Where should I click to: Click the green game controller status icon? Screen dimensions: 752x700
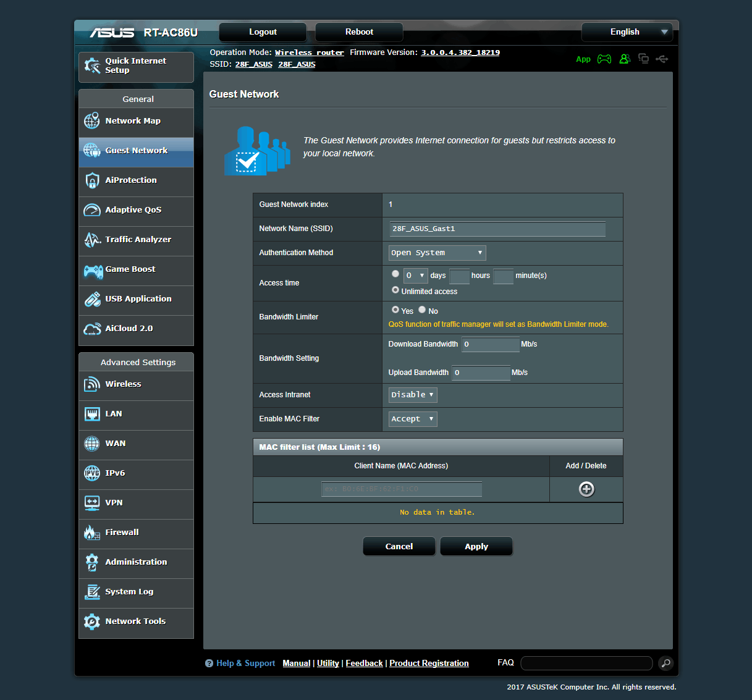604,59
